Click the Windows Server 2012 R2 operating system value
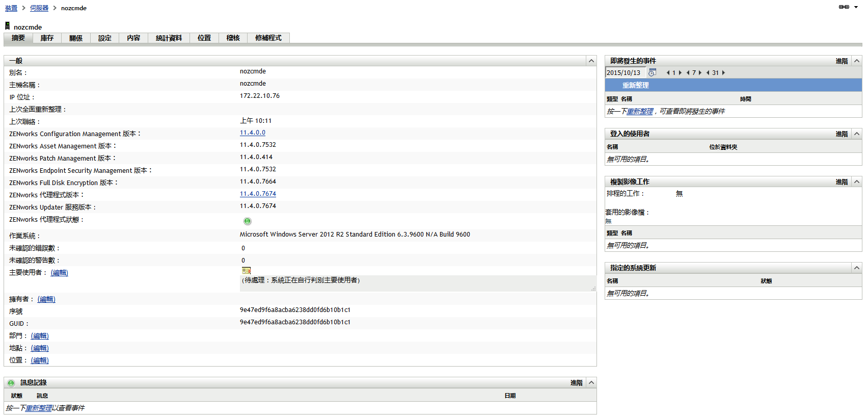The width and height of the screenshot is (868, 415). pyautogui.click(x=355, y=235)
